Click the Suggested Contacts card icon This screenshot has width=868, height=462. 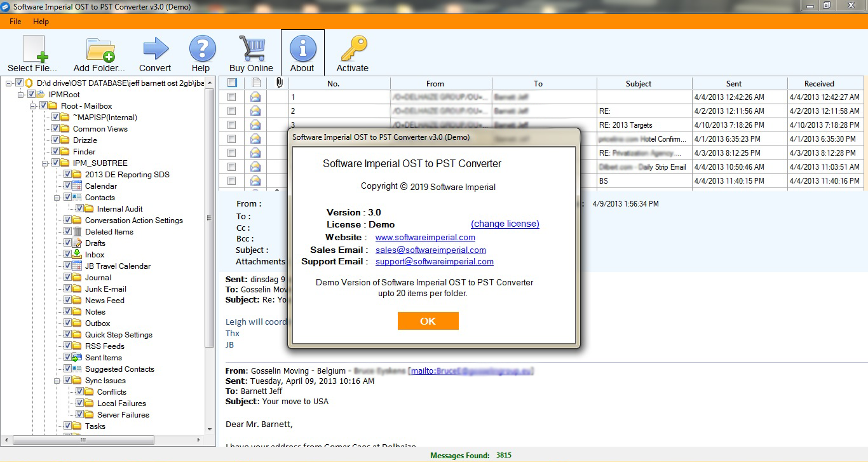pyautogui.click(x=78, y=369)
